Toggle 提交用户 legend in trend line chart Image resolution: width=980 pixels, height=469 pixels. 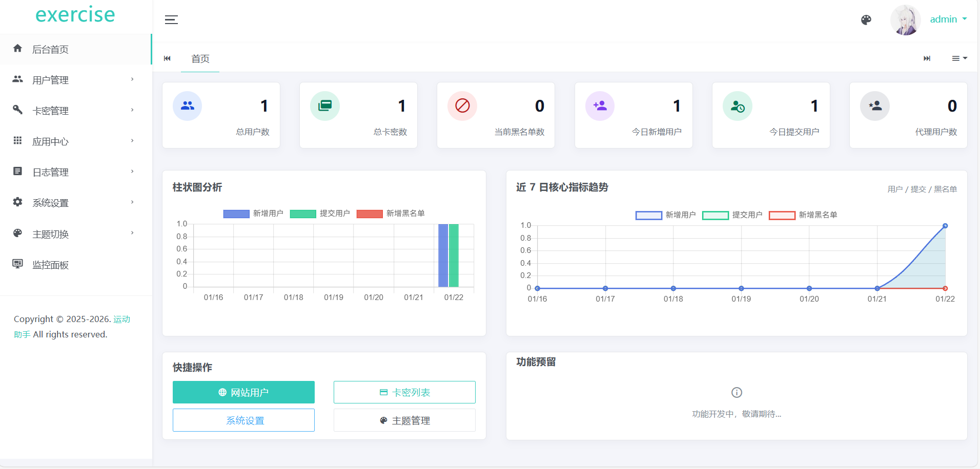732,215
